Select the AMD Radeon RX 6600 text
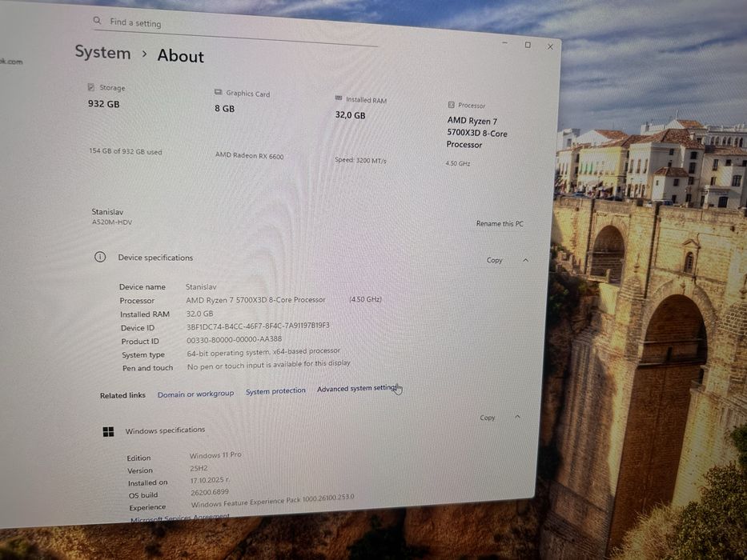The width and height of the screenshot is (747, 560). 249,155
